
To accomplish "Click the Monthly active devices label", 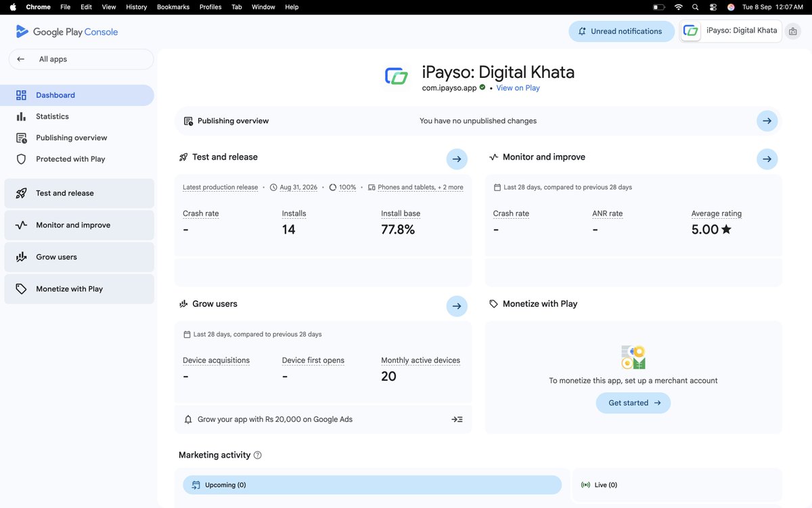I will 420,360.
